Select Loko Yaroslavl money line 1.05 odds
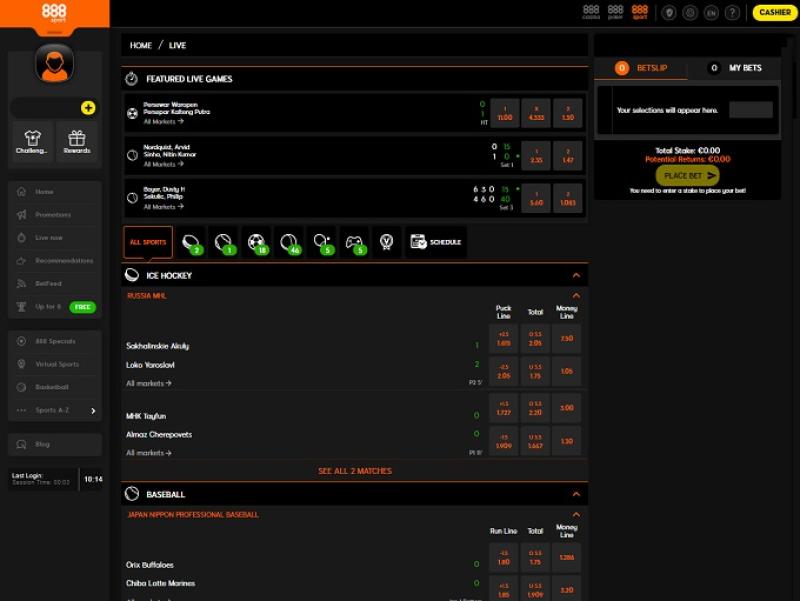This screenshot has width=800, height=601. [x=567, y=371]
